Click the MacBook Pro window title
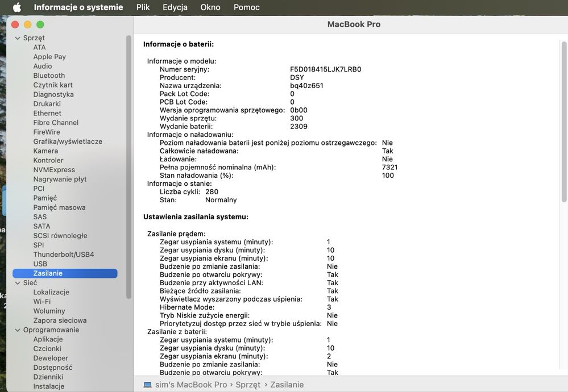568x392 pixels. click(x=354, y=24)
